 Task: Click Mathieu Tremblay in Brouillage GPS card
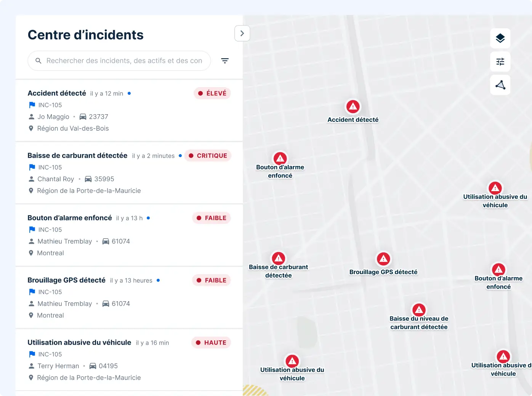point(65,303)
